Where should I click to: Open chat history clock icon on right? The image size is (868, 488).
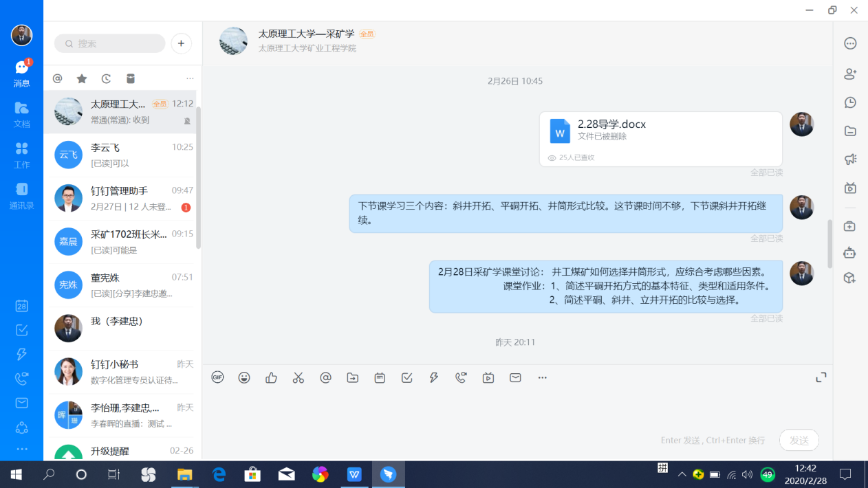tap(850, 102)
